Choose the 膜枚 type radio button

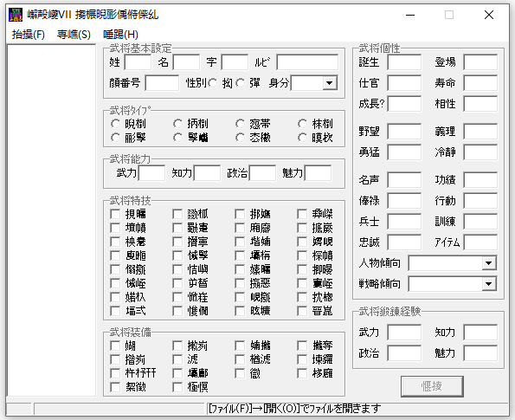pos(302,138)
